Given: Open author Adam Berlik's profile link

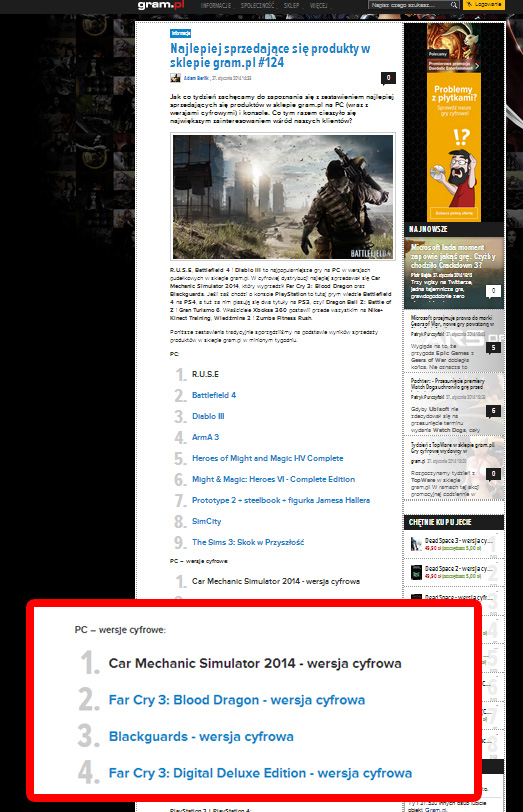Looking at the screenshot, I should (196, 78).
